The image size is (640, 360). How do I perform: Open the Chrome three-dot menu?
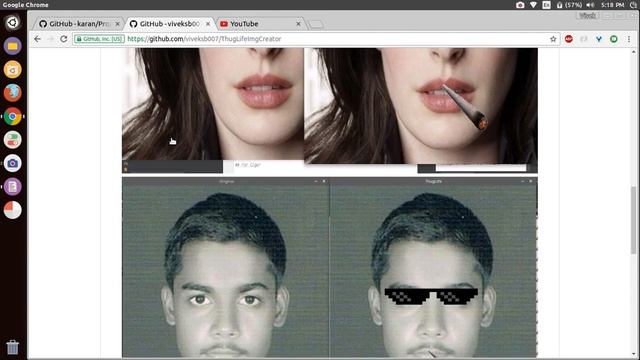[x=629, y=39]
